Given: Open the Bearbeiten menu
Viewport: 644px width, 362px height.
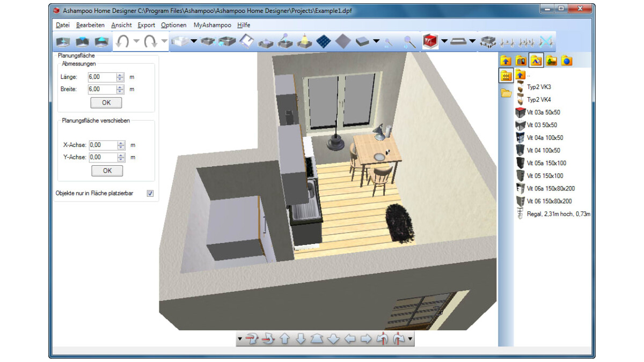Looking at the screenshot, I should [91, 25].
